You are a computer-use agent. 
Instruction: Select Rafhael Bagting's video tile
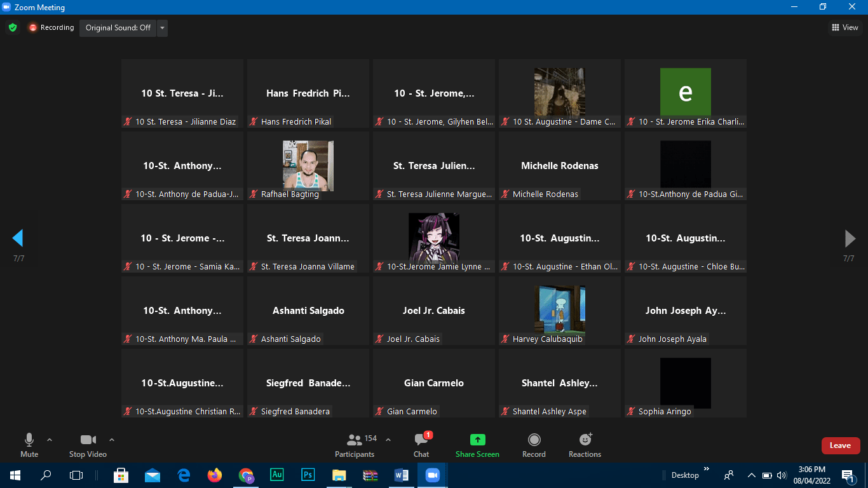[x=308, y=166]
